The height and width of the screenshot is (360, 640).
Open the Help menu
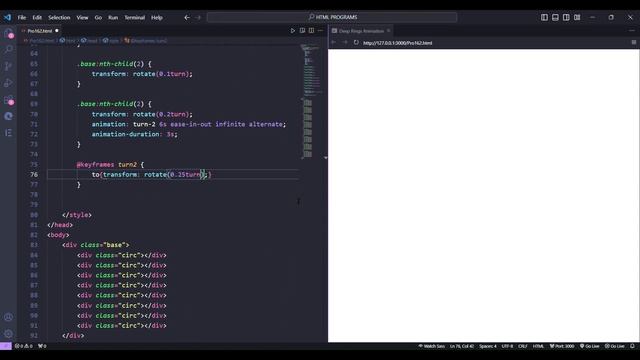(x=157, y=18)
